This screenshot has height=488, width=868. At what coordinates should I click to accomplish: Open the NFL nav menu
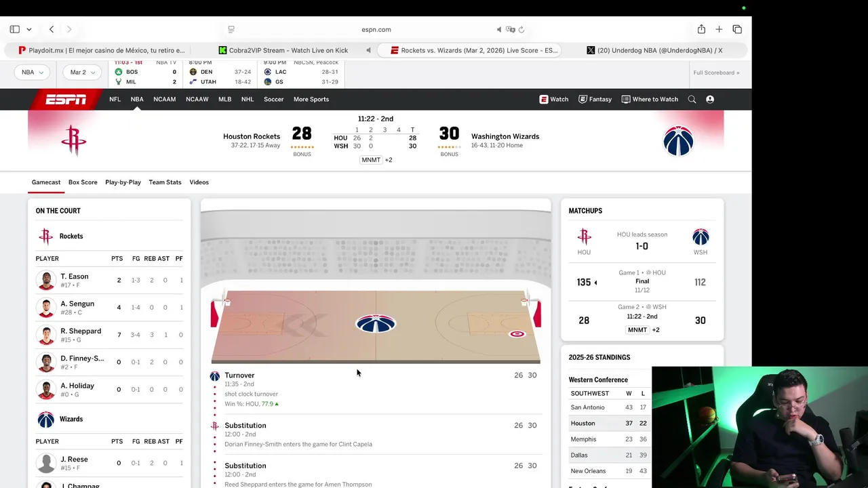(x=115, y=99)
